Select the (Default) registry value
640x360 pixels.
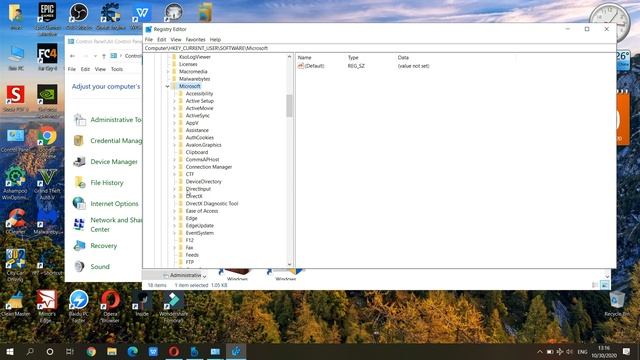point(314,66)
